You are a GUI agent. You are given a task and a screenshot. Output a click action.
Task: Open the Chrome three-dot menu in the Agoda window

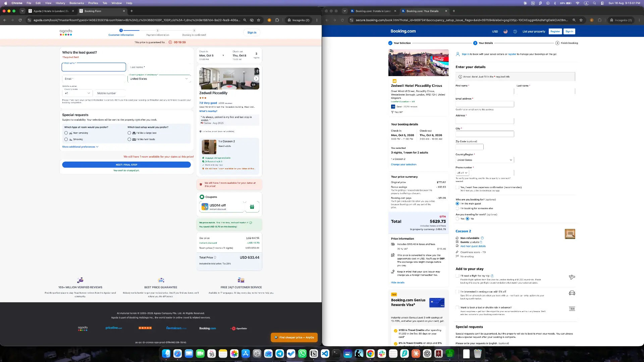click(x=317, y=20)
